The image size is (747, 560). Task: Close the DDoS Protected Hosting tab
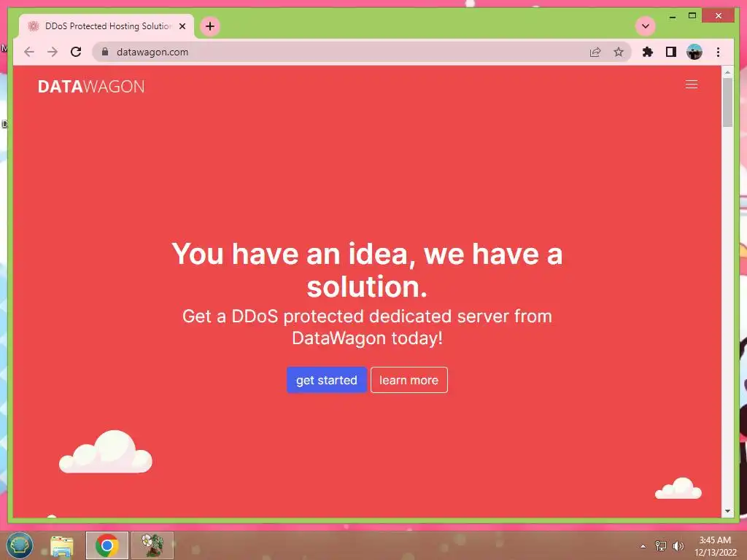point(182,26)
